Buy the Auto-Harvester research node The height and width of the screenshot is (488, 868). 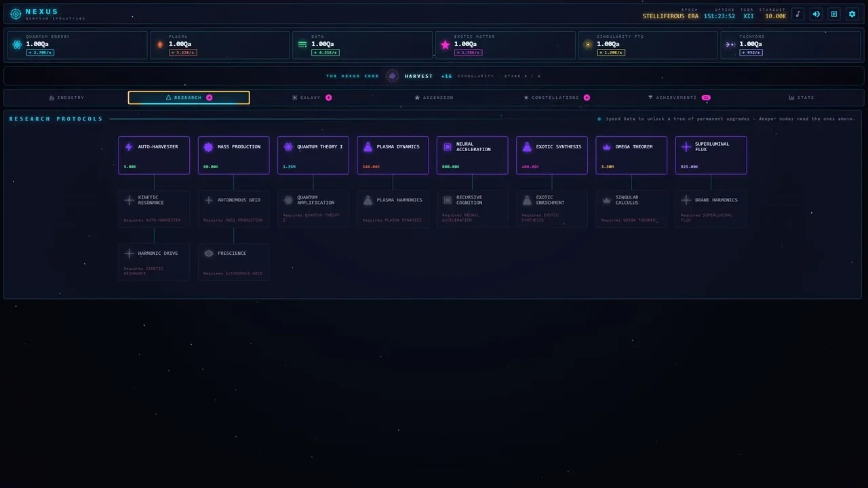[x=154, y=155]
